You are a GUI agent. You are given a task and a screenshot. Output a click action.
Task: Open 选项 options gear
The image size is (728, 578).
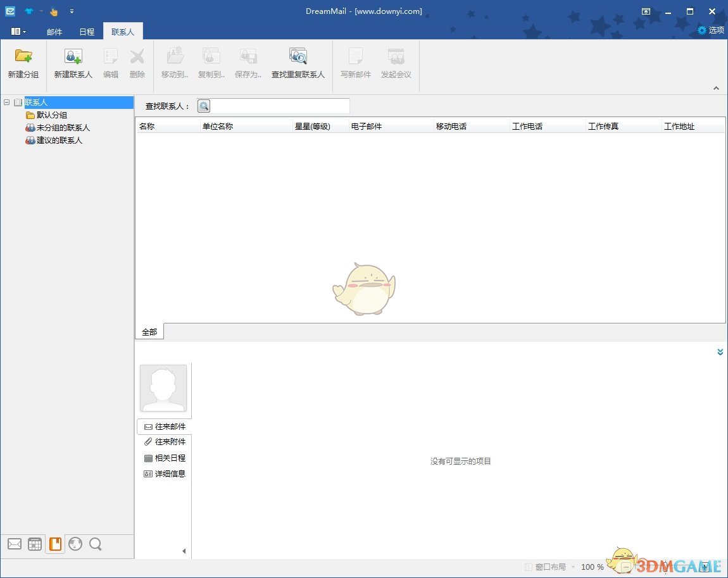point(711,30)
